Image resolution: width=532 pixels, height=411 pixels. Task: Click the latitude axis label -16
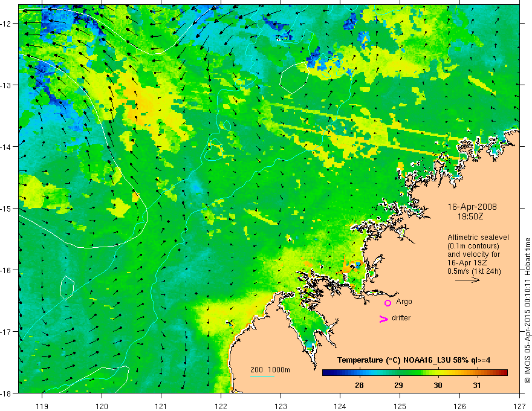[6, 270]
